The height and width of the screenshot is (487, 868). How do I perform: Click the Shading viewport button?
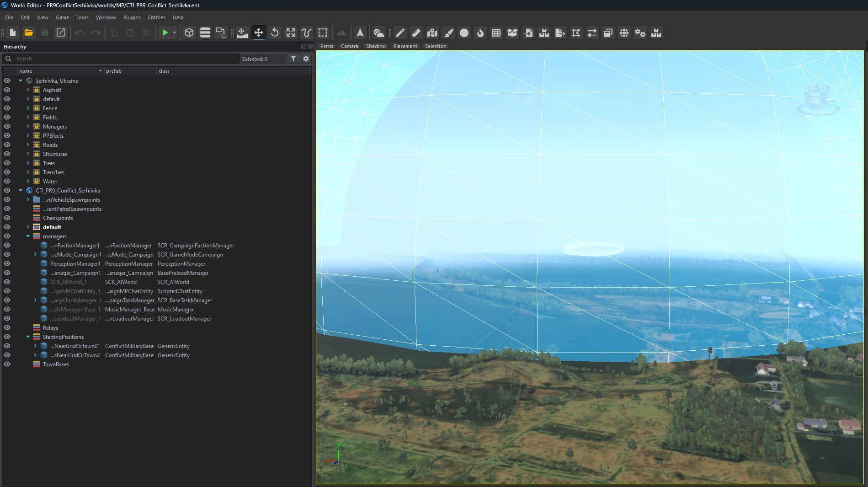pyautogui.click(x=376, y=46)
